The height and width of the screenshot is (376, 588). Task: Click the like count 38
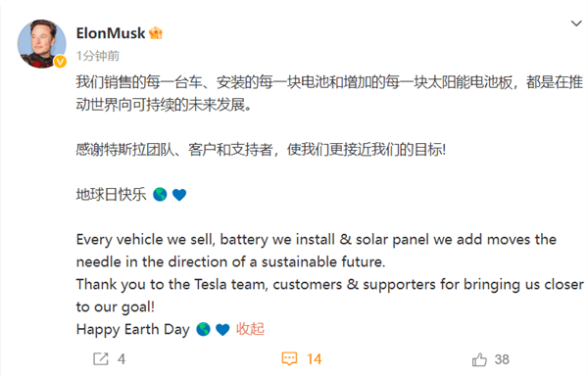click(502, 359)
